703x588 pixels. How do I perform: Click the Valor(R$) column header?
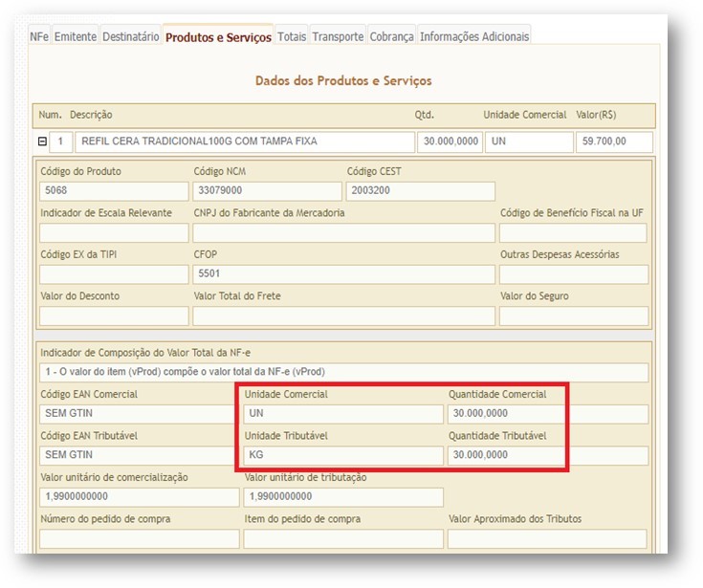[596, 115]
